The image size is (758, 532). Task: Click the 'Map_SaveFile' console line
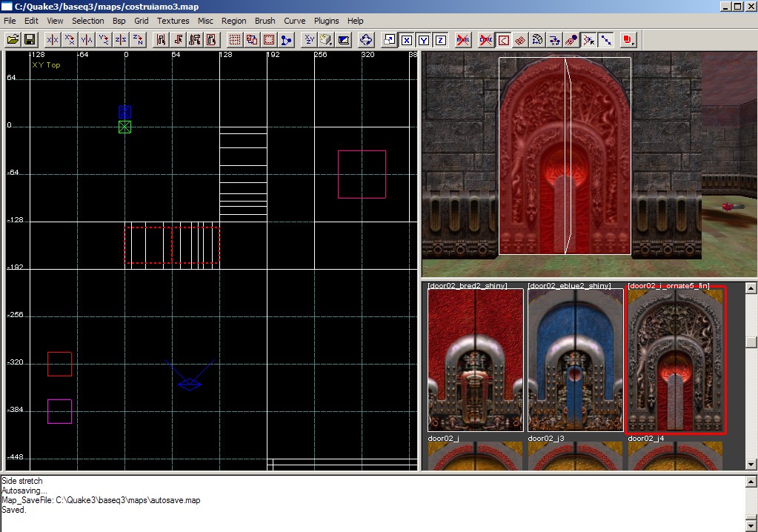[101, 500]
